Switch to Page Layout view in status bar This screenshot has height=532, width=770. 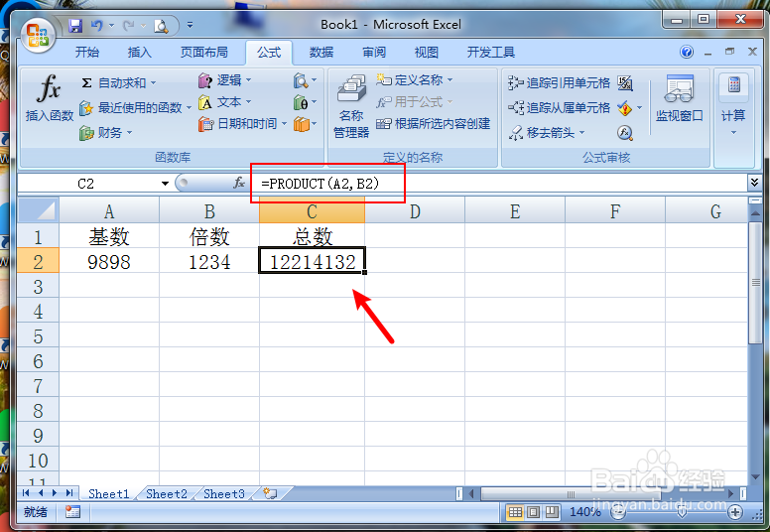(x=533, y=513)
